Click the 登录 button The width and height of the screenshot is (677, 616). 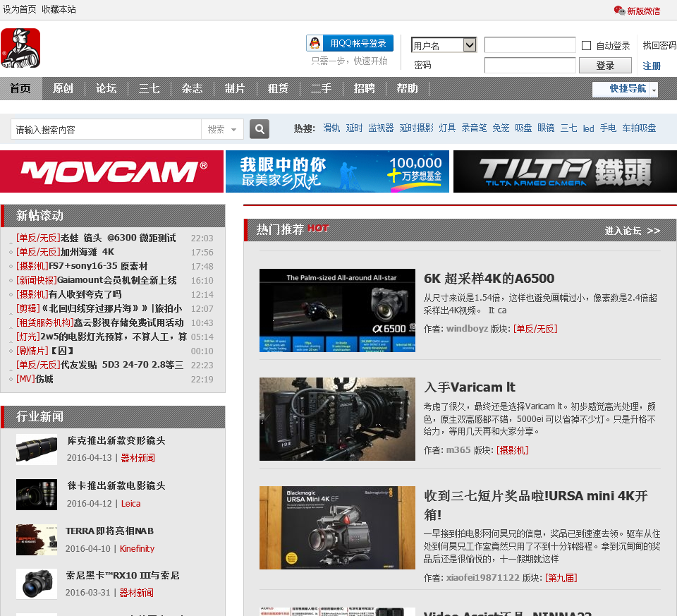[605, 65]
